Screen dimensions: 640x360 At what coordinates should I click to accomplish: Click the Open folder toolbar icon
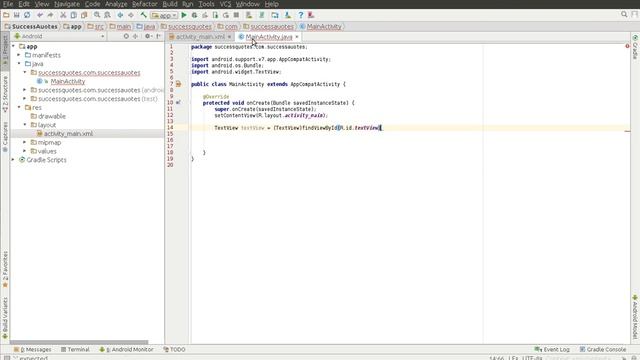pos(6,15)
